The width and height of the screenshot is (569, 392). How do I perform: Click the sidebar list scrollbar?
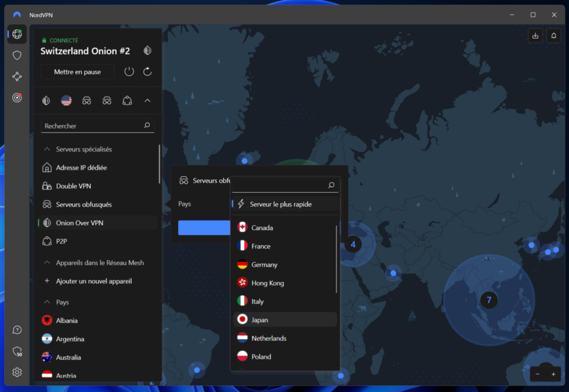[159, 164]
